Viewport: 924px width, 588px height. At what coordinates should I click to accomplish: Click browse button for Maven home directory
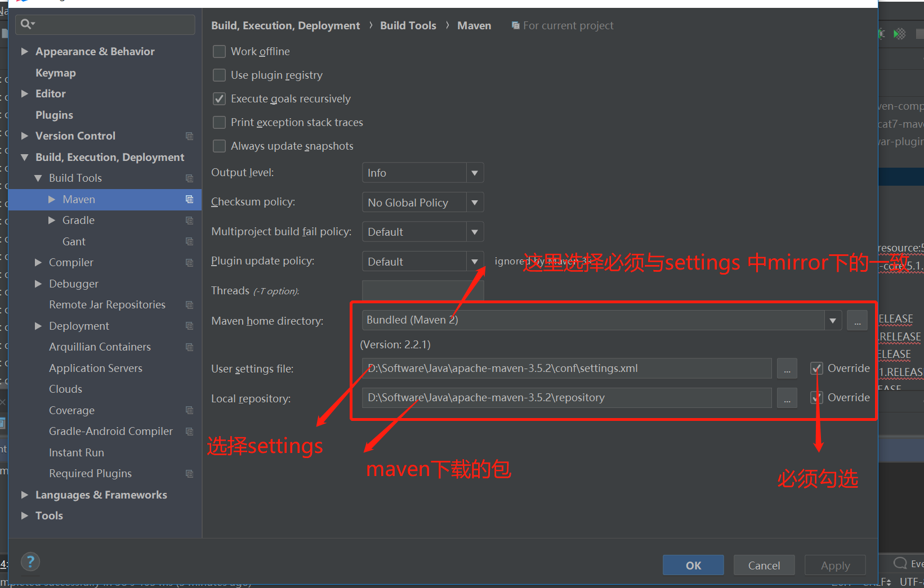click(857, 320)
